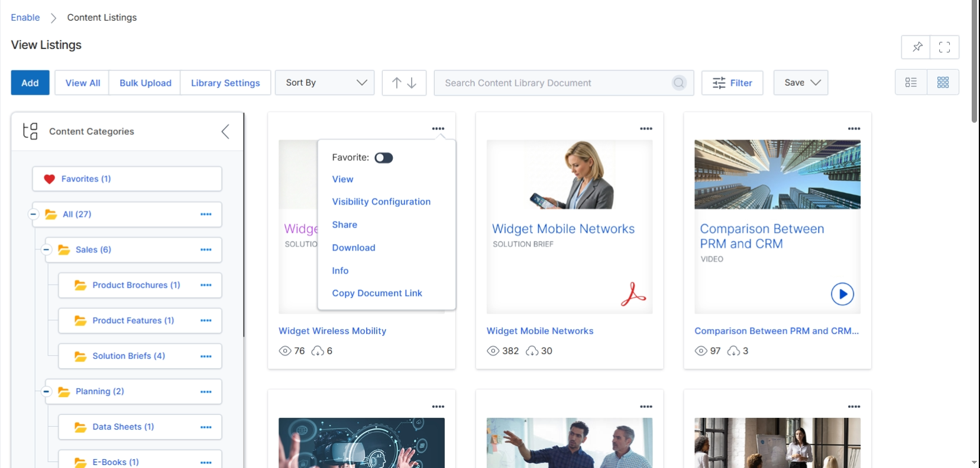Choose Copy Document Link

coord(377,294)
